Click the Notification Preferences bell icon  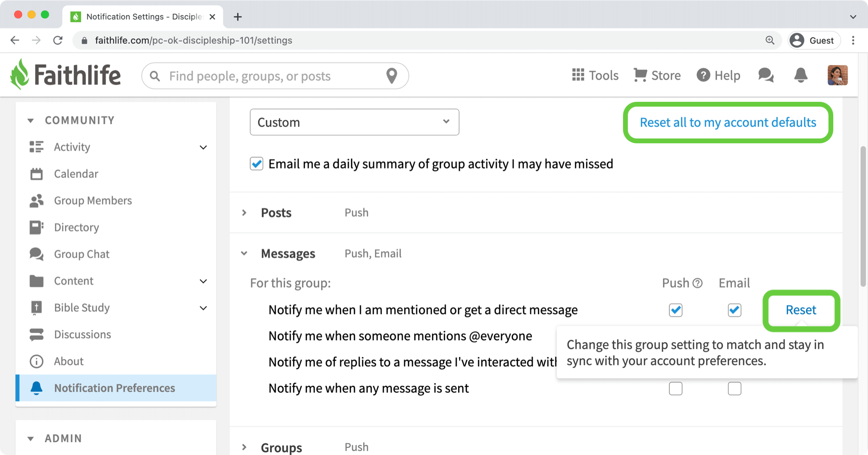[x=37, y=388]
